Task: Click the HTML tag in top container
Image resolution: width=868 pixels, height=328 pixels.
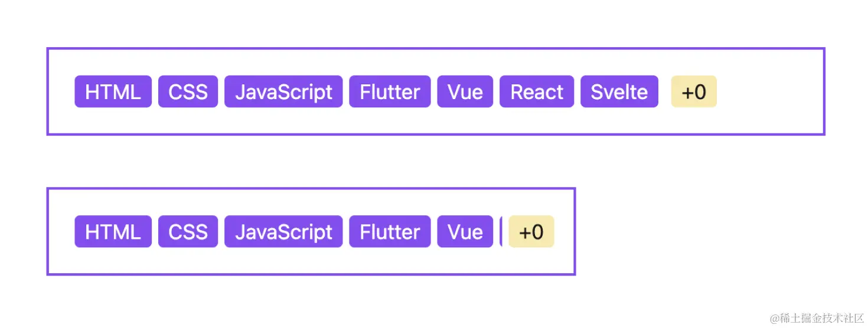Action: click(113, 91)
